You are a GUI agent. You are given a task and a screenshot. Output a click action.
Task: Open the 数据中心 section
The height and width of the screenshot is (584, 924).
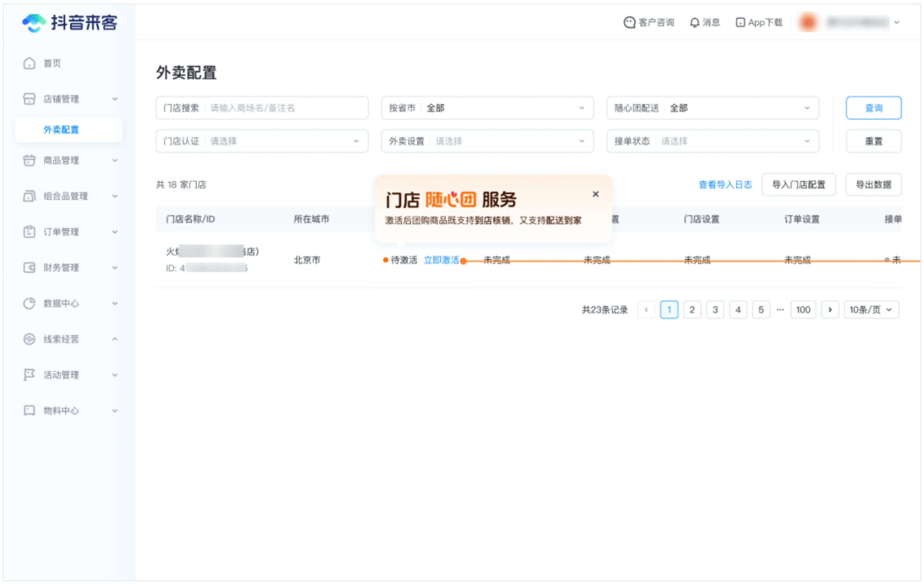pos(60,303)
